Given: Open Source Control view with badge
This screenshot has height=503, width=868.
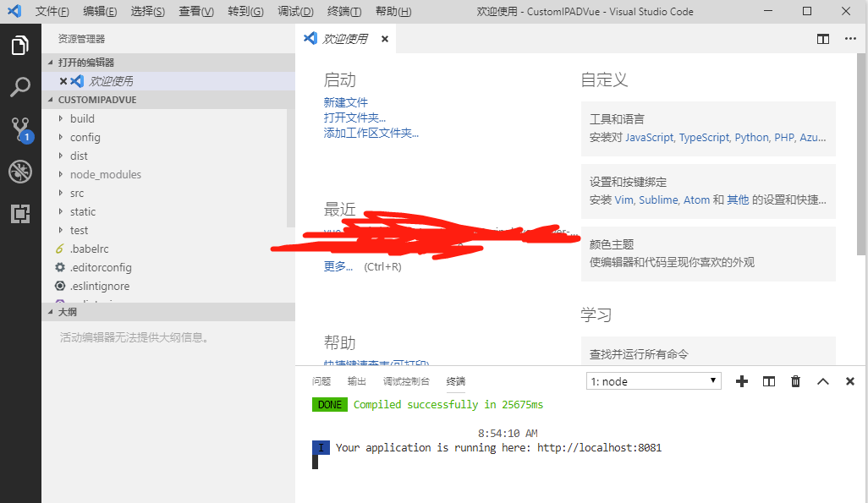Looking at the screenshot, I should (x=21, y=130).
